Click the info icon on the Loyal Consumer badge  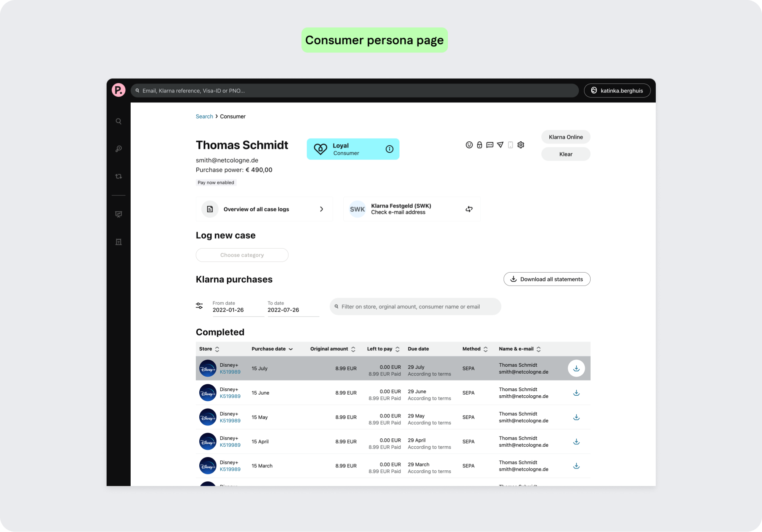pyautogui.click(x=389, y=149)
